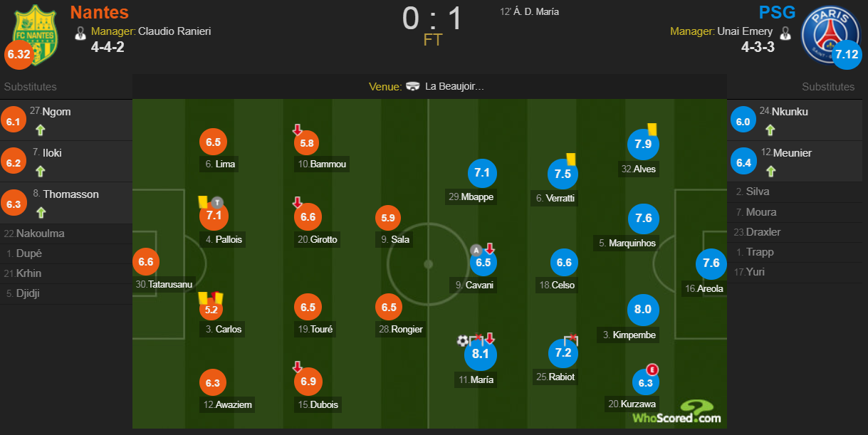
Task: Open Tatarusanu goalkeeper rating 6.6
Action: pyautogui.click(x=145, y=262)
